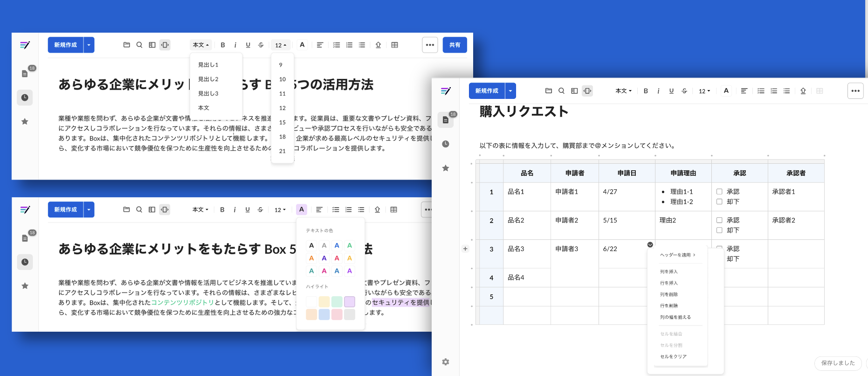Open the clock icon in the color palette window sidebar
The width and height of the screenshot is (868, 376).
(x=25, y=262)
